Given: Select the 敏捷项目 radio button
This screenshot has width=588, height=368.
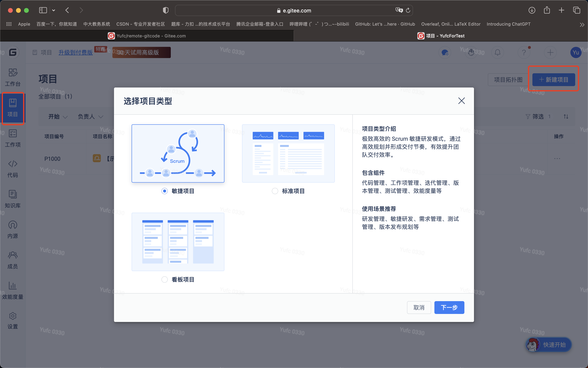Looking at the screenshot, I should tap(165, 191).
